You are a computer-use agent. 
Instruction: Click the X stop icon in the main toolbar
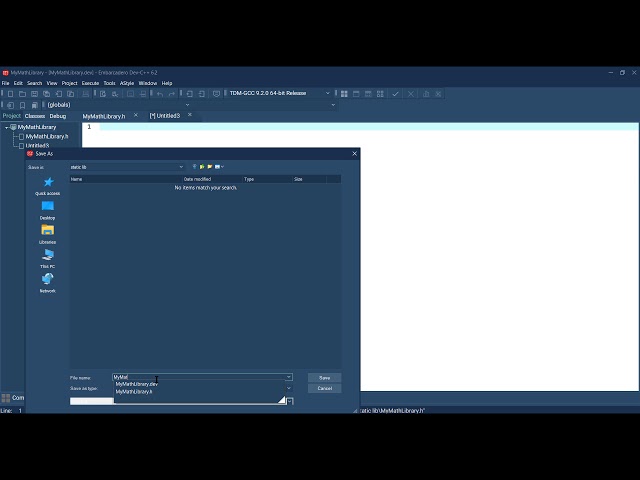click(411, 94)
